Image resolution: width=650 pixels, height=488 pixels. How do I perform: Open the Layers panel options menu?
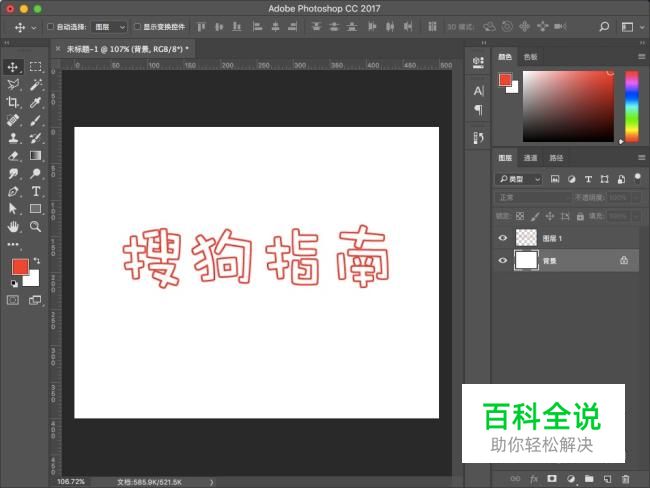(641, 158)
